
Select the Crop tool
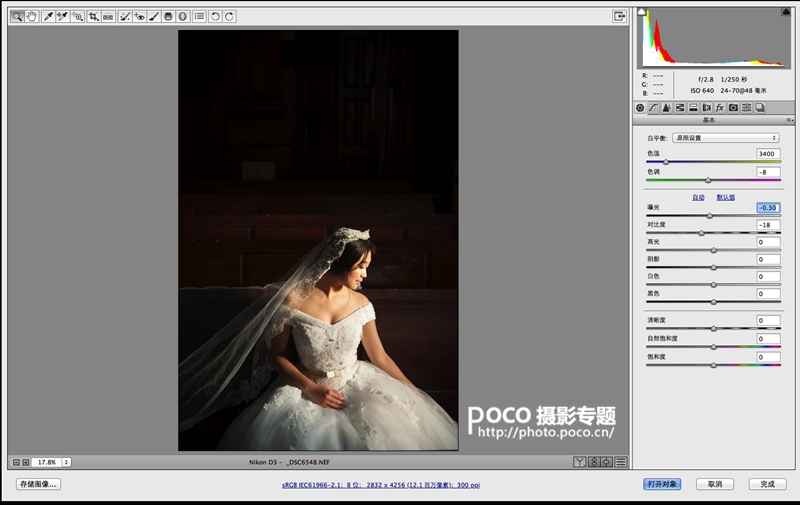(x=93, y=16)
